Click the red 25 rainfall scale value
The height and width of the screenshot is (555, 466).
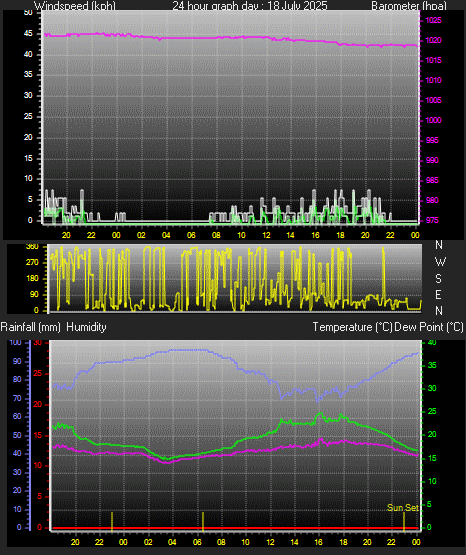[38, 373]
